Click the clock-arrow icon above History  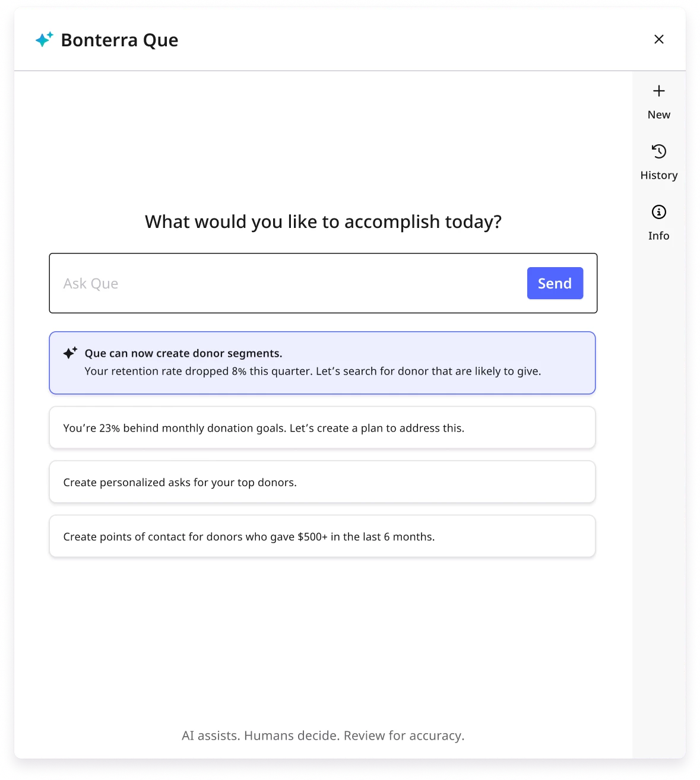click(x=658, y=151)
